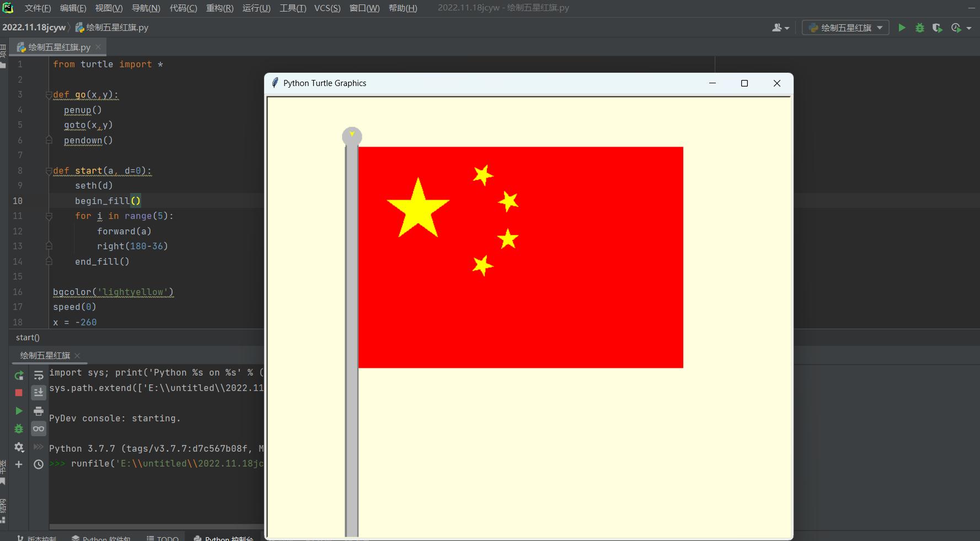Expand the user account dropdown arrow
The height and width of the screenshot is (541, 980).
tap(787, 27)
